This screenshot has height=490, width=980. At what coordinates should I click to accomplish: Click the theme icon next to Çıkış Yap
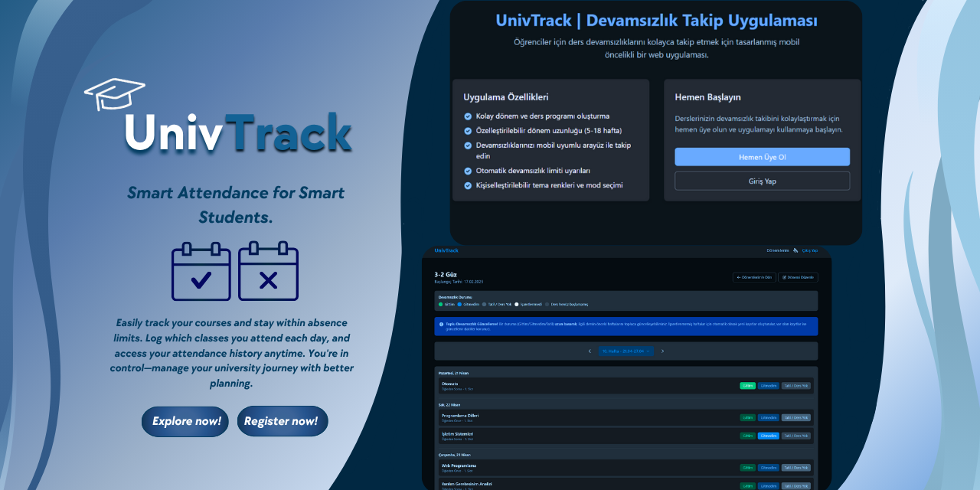tap(795, 250)
